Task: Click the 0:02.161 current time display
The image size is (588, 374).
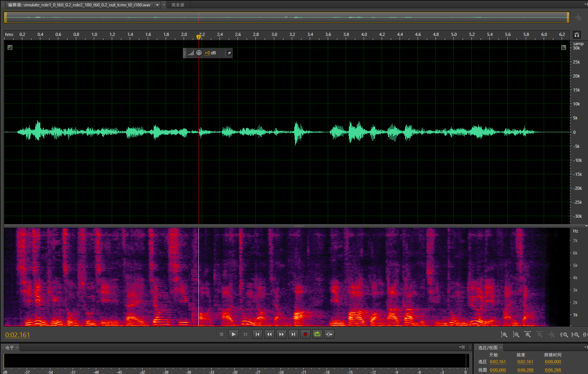Action: click(x=18, y=335)
